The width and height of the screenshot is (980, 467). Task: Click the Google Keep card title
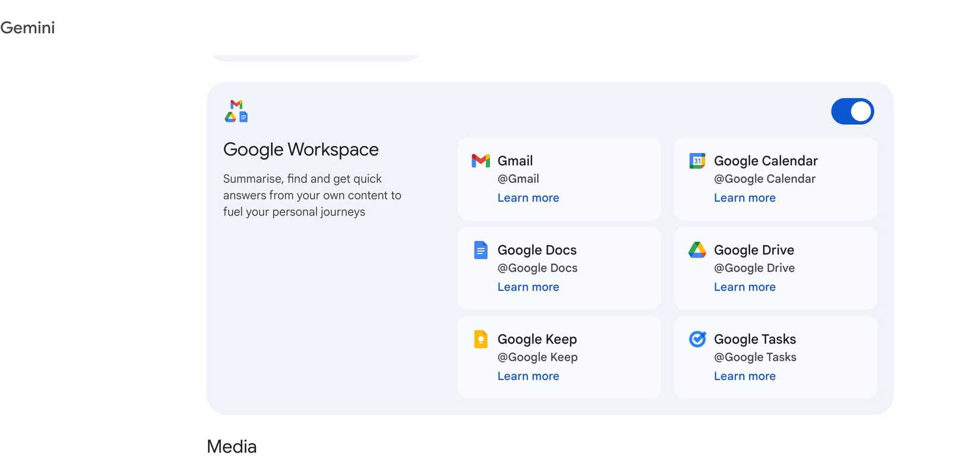pyautogui.click(x=537, y=339)
